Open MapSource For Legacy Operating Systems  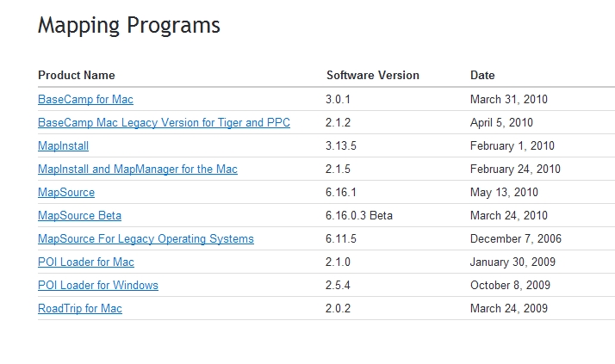coord(146,238)
